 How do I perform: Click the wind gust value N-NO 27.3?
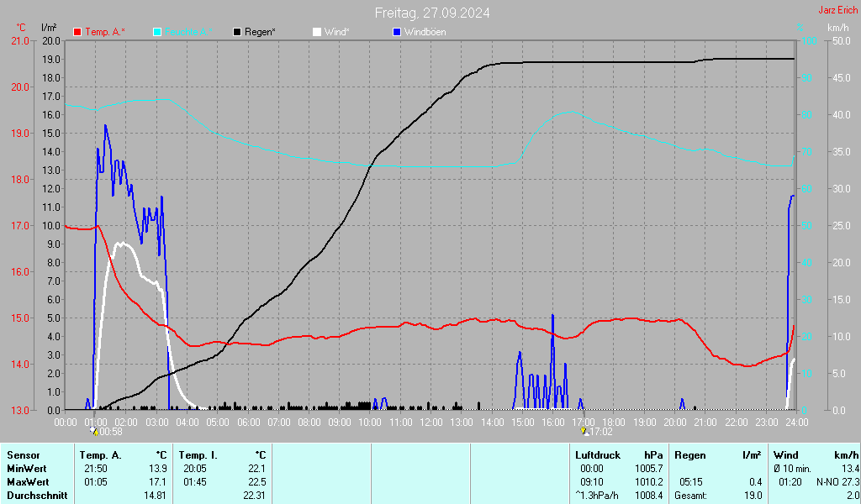[837, 482]
